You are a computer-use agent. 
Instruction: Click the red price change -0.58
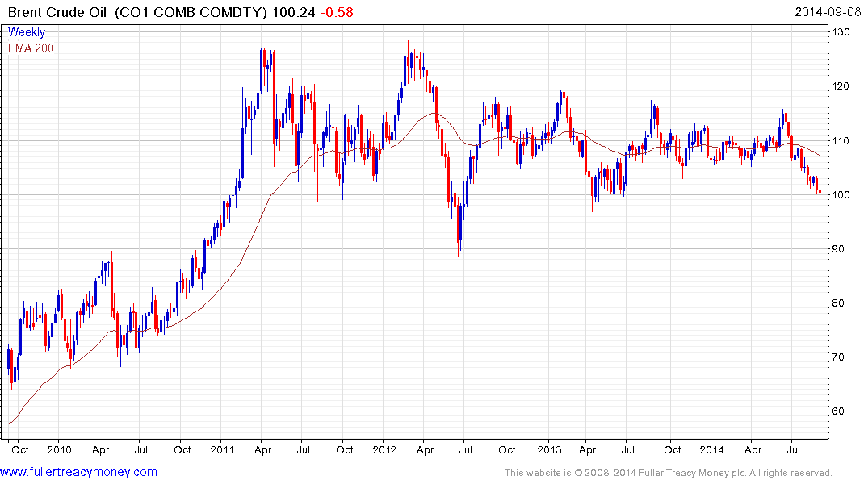337,12
